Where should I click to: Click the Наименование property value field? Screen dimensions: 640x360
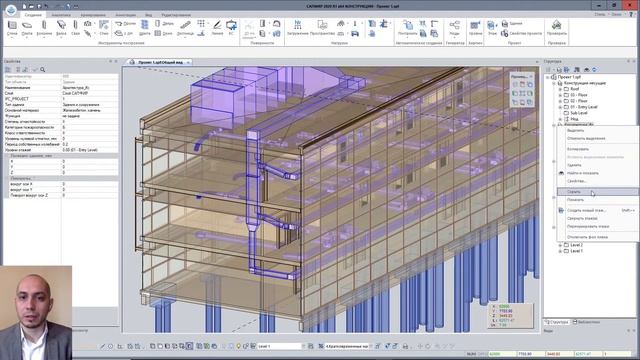point(90,88)
